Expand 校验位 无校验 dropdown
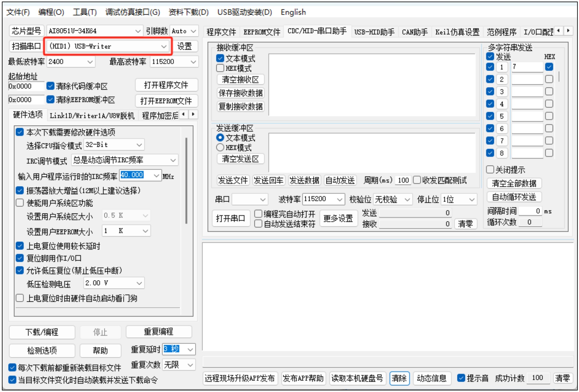 tap(407, 199)
